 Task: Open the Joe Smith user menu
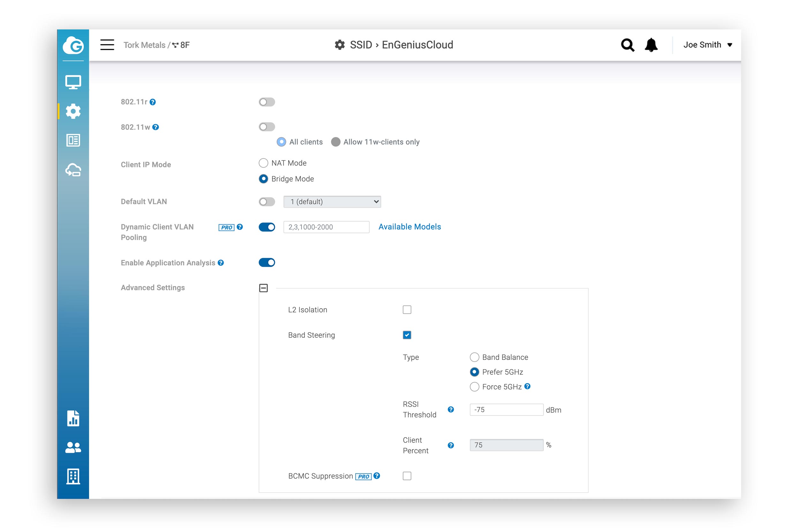point(707,45)
